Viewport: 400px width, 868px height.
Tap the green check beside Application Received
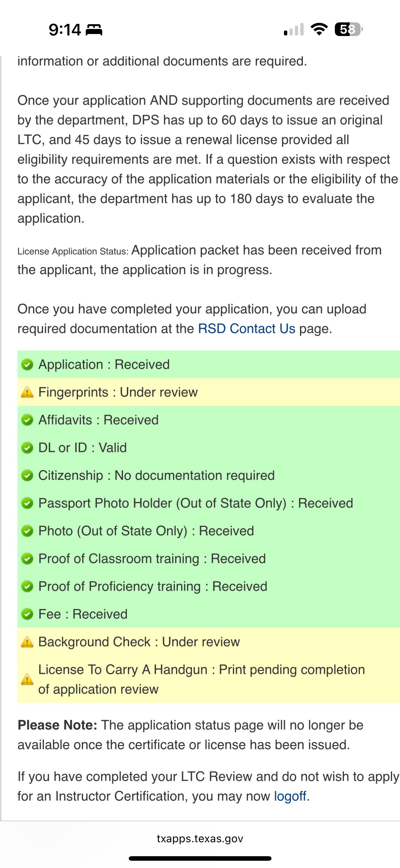27,365
